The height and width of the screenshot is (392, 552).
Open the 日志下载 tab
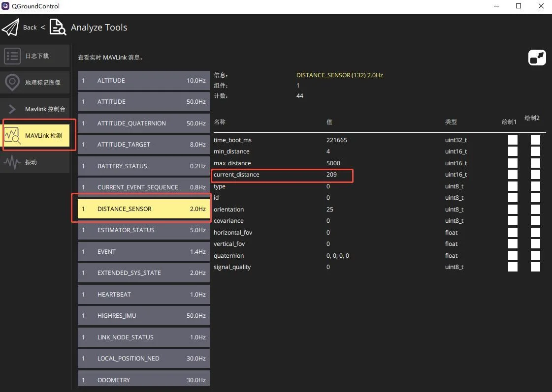(35, 56)
